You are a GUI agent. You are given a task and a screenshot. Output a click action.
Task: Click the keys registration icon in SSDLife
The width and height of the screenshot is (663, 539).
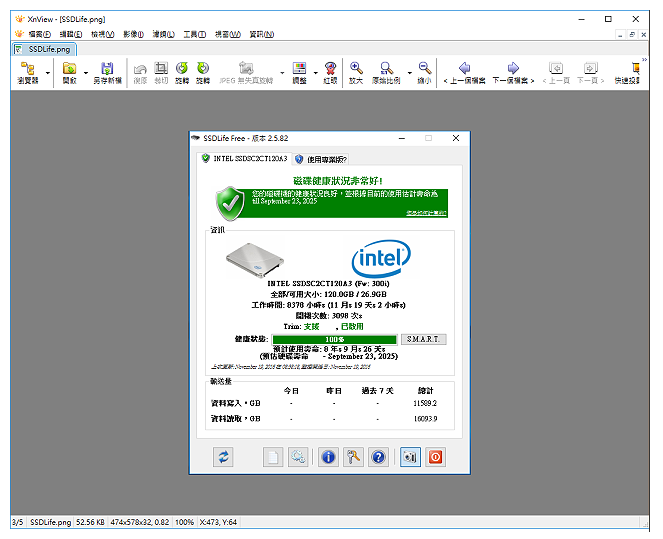[353, 457]
